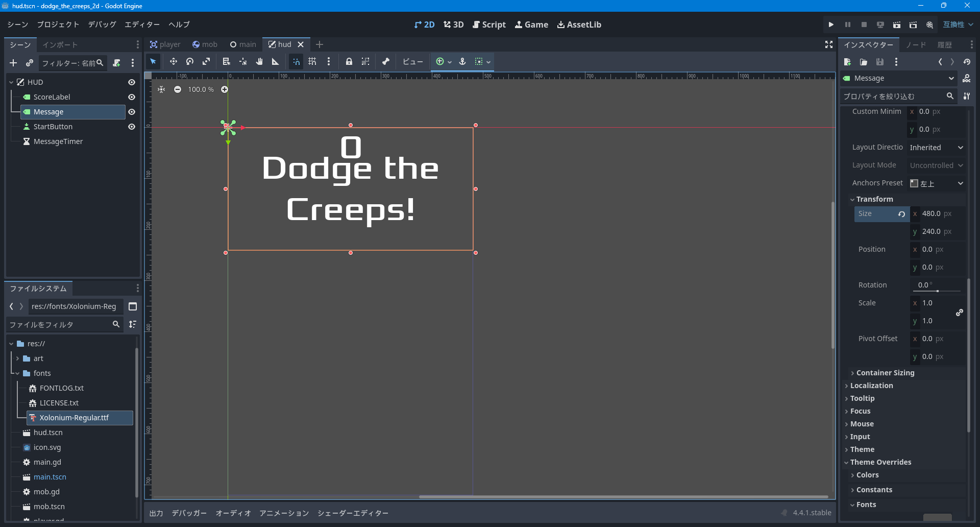The image size is (980, 527).
Task: Select the Select Mode arrow tool
Action: point(153,62)
